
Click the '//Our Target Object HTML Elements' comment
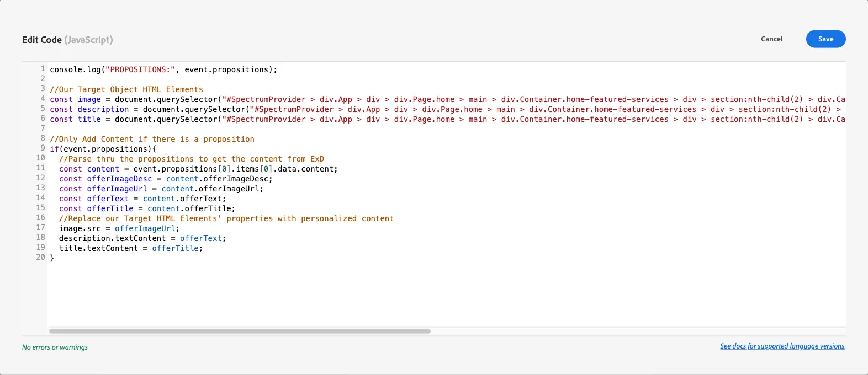(126, 89)
